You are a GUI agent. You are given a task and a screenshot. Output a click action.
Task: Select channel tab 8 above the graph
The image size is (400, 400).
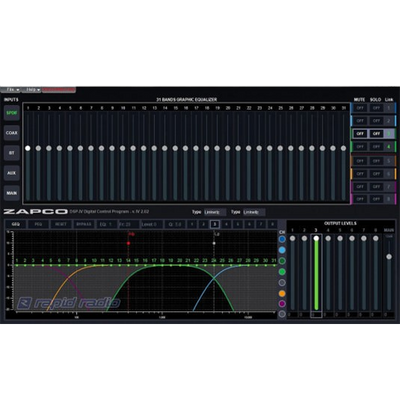point(272,224)
